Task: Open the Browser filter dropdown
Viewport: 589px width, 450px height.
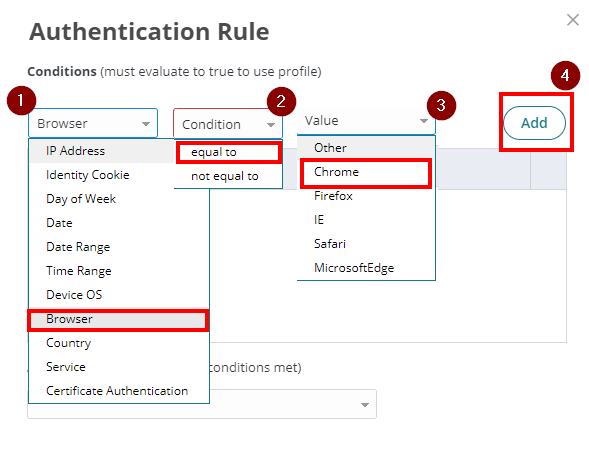Action: pos(93,123)
